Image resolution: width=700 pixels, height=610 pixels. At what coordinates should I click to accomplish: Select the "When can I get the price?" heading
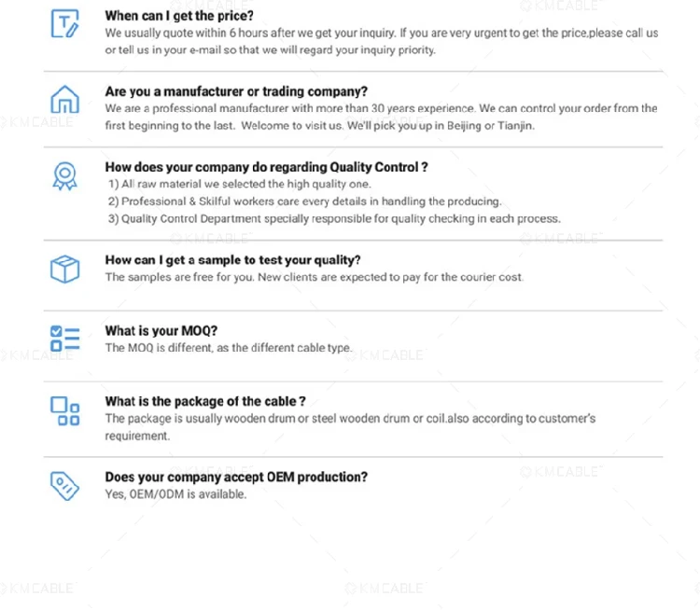pos(179,16)
